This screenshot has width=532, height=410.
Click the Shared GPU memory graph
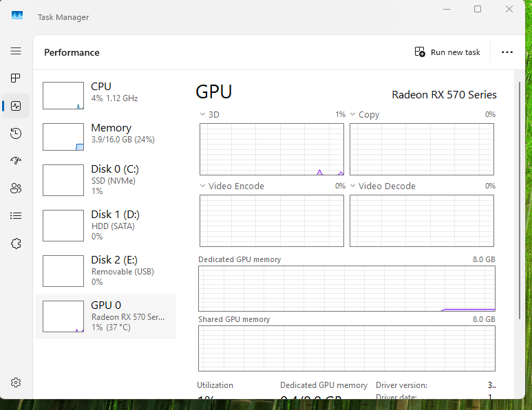click(x=347, y=348)
